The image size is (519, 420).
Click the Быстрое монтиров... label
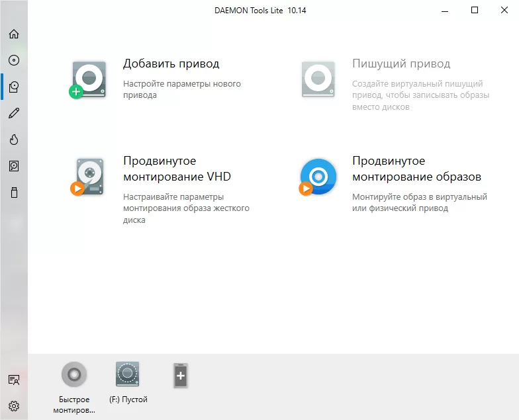[x=74, y=405]
